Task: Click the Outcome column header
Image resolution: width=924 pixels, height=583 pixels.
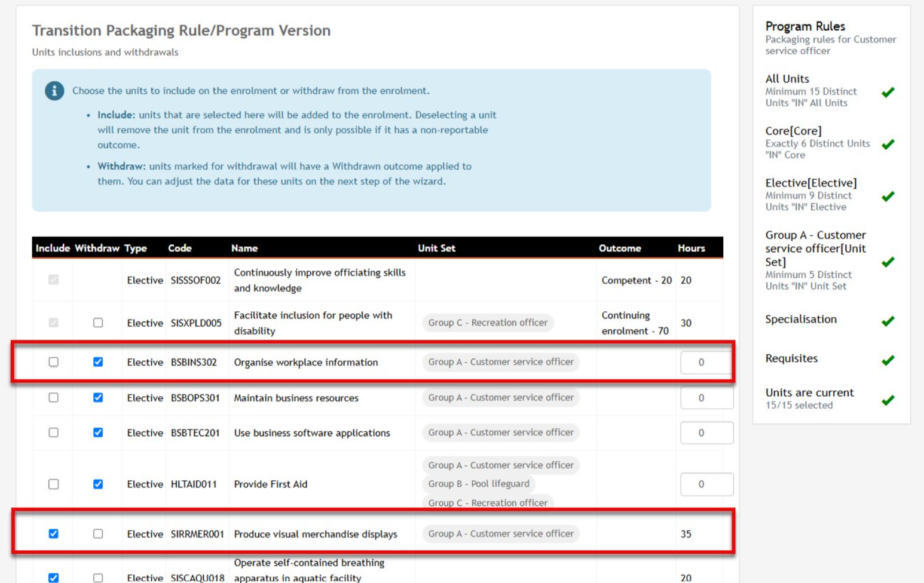Action: 620,248
